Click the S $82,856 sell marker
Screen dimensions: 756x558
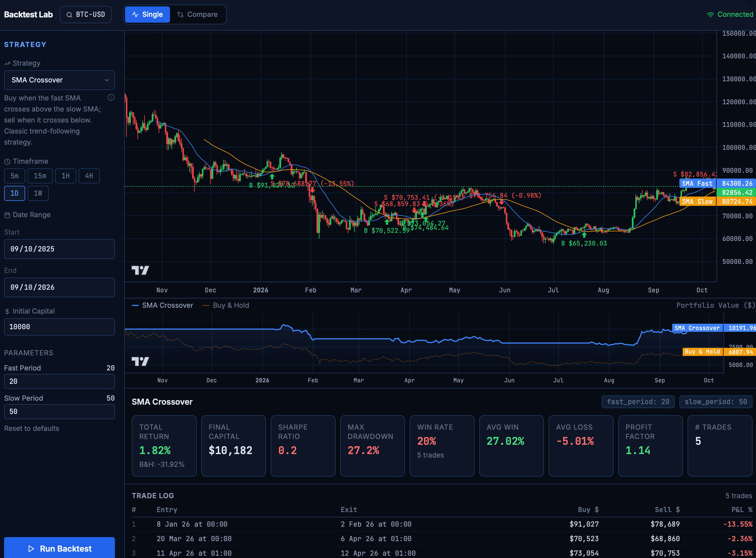694,174
